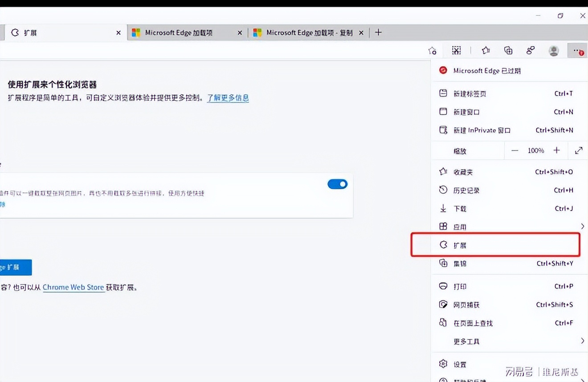Viewport: 588px width, 382px height.
Task: Open the Chrome Web Store link
Action: pyautogui.click(x=73, y=287)
